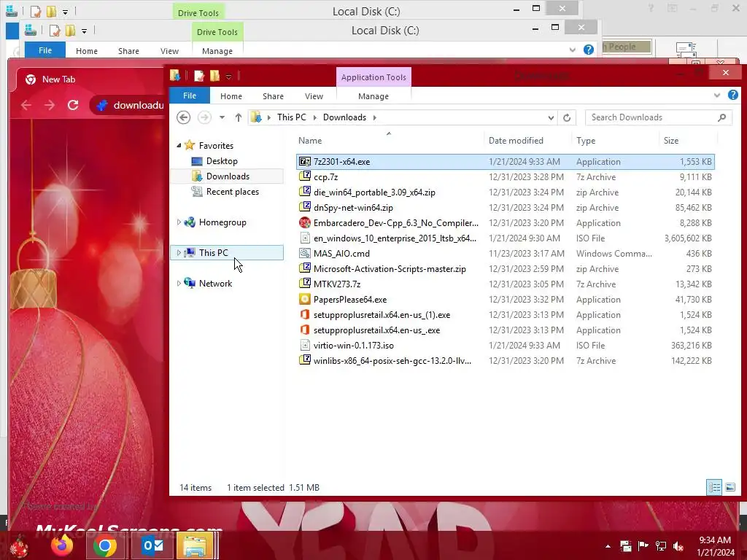
Task: Sort files by Date modified column
Action: [516, 141]
